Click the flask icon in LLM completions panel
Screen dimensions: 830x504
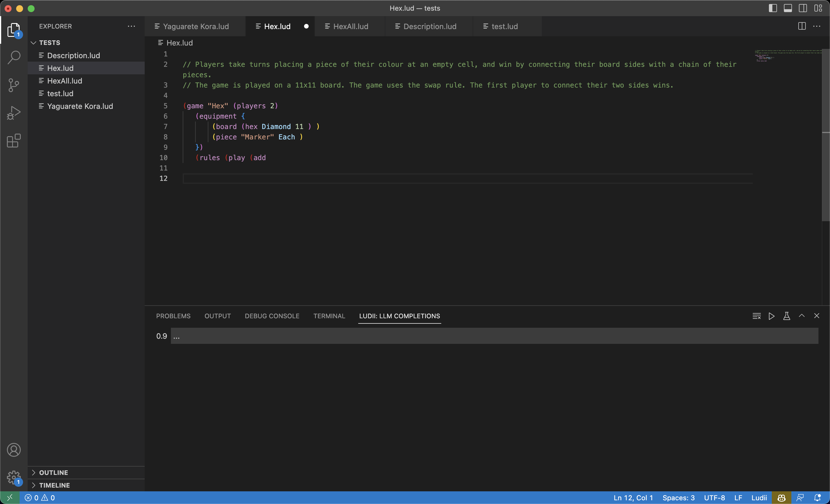[x=786, y=316]
